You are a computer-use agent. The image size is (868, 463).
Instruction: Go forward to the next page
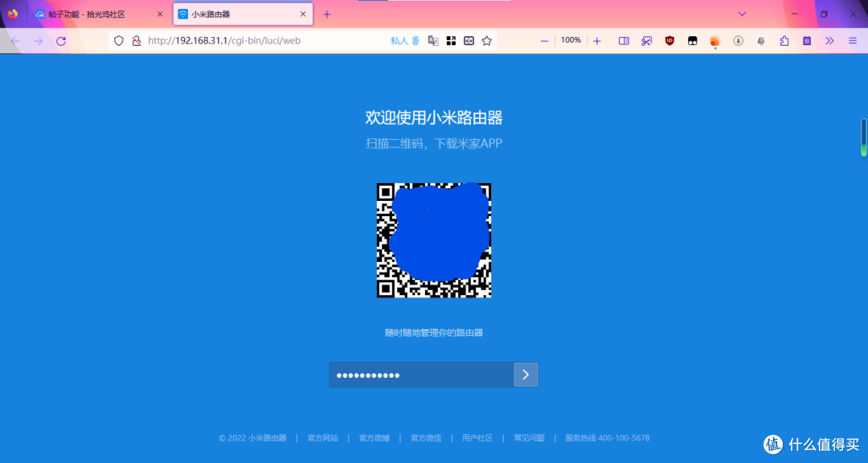tap(39, 41)
